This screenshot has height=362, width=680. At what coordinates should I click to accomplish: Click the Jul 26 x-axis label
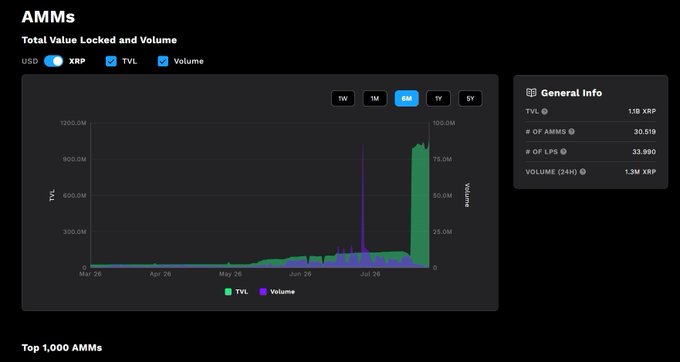[370, 274]
